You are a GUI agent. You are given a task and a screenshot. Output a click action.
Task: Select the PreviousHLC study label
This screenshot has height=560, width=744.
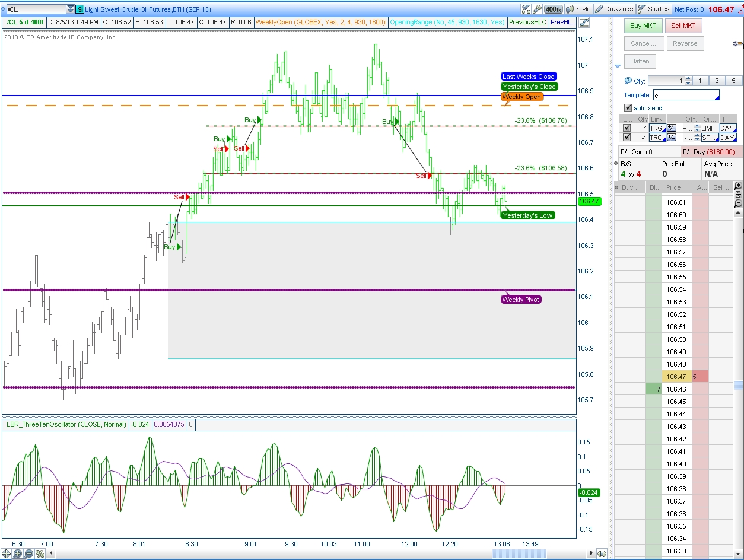(527, 22)
